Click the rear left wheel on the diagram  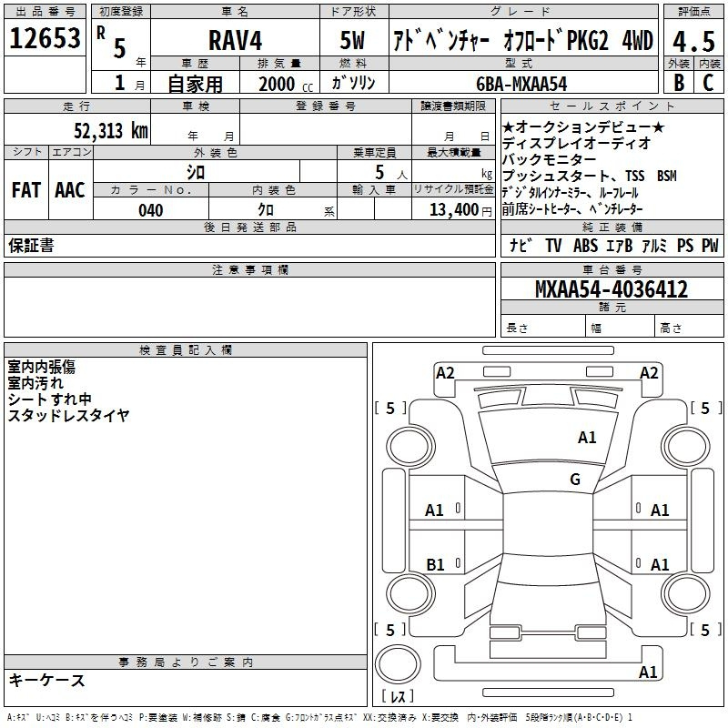410,593
